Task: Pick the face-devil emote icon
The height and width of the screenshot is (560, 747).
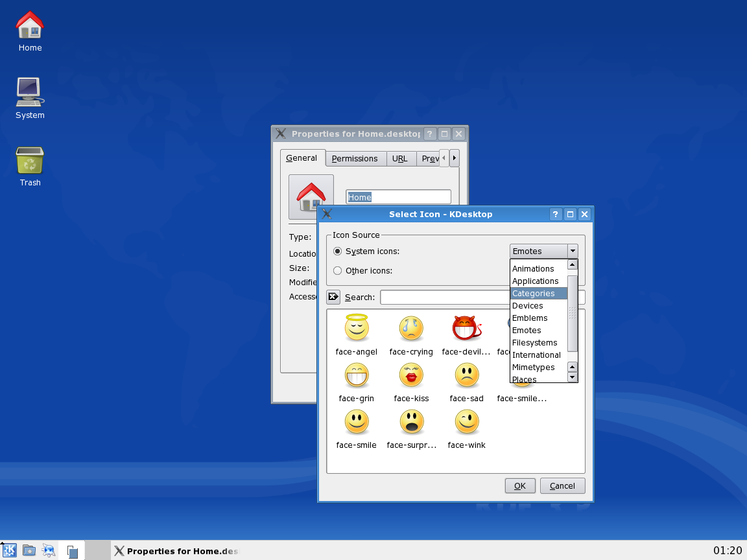Action: click(x=466, y=328)
